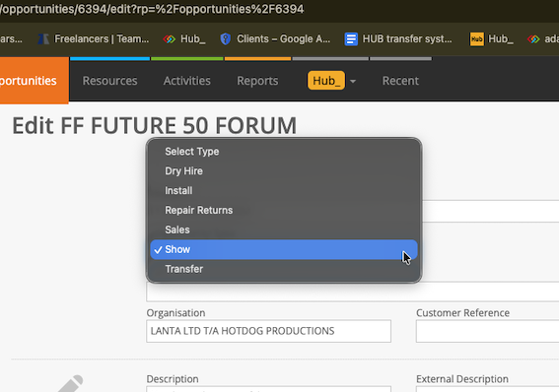Select Sales type
This screenshot has height=392, width=559.
284,229
